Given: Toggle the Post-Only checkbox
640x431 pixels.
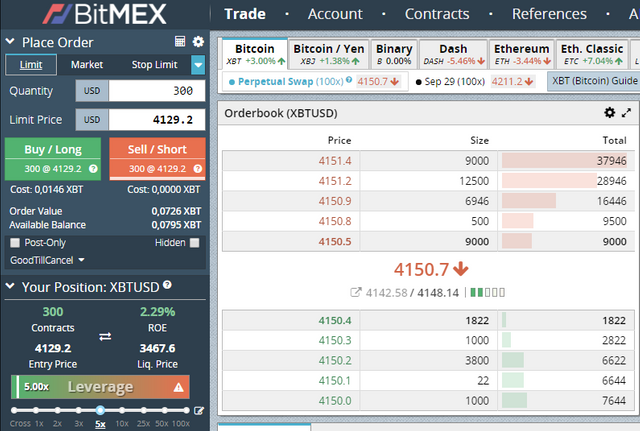Looking at the screenshot, I should tap(15, 243).
